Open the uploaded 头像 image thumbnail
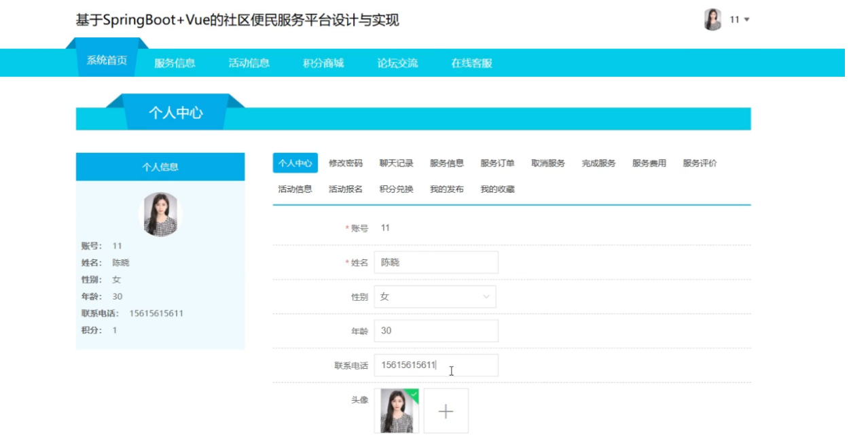Viewport: 868px width, 436px height. click(x=396, y=411)
